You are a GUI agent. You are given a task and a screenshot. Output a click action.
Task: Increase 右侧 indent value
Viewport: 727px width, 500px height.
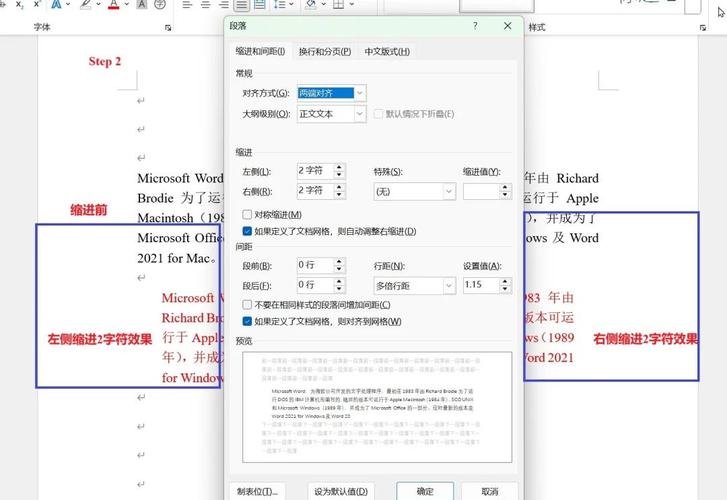point(339,187)
